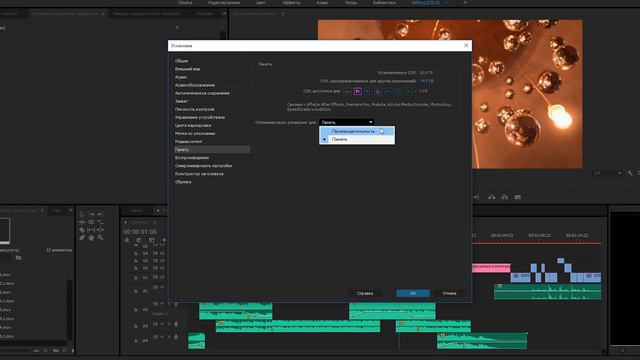Toggle lock on video track V1

136,278
